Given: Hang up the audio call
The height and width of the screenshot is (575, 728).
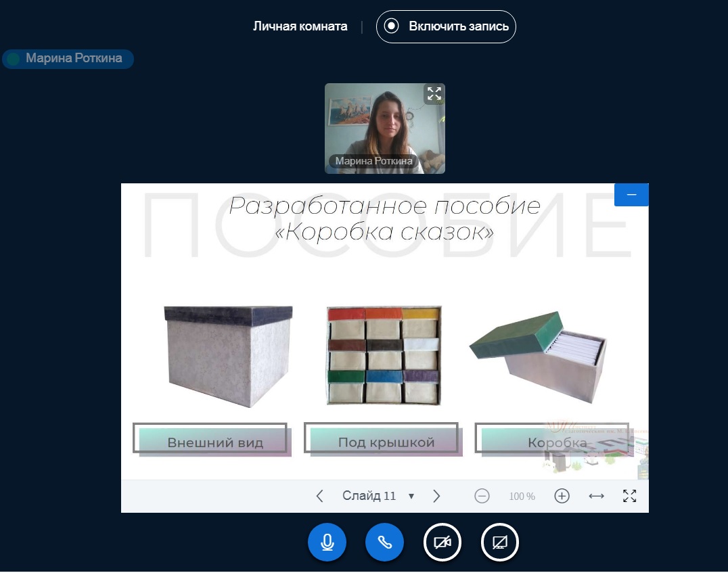Looking at the screenshot, I should click(x=384, y=543).
